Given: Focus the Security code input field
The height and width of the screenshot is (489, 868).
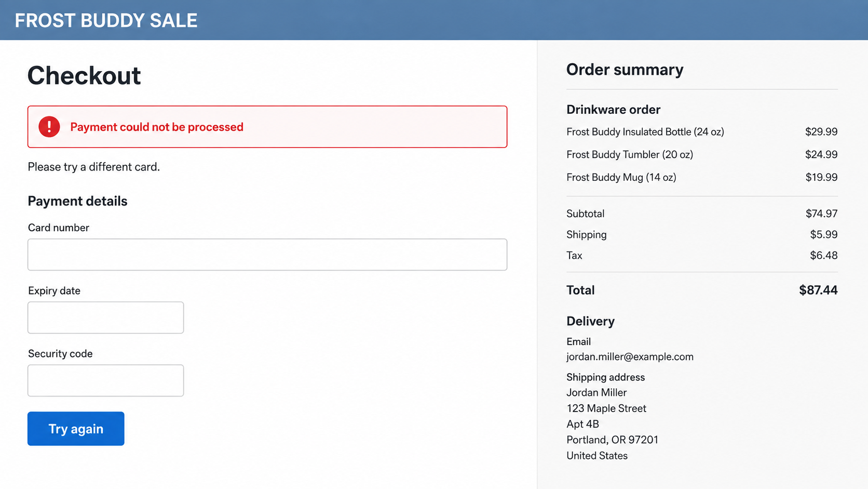Looking at the screenshot, I should [x=105, y=380].
